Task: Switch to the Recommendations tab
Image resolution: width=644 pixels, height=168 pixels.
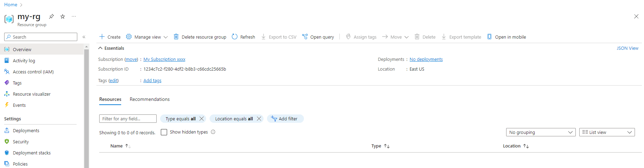Action: [x=150, y=99]
